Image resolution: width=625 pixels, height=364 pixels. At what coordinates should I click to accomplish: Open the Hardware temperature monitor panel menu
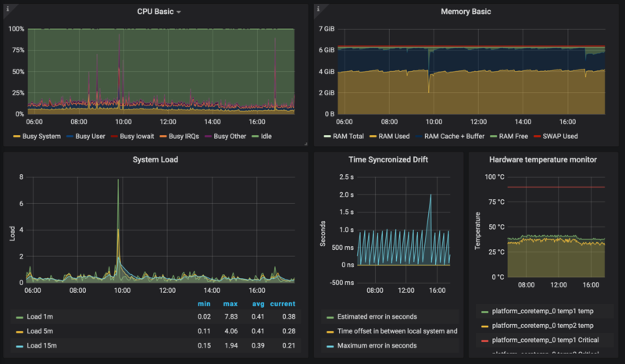[543, 160]
